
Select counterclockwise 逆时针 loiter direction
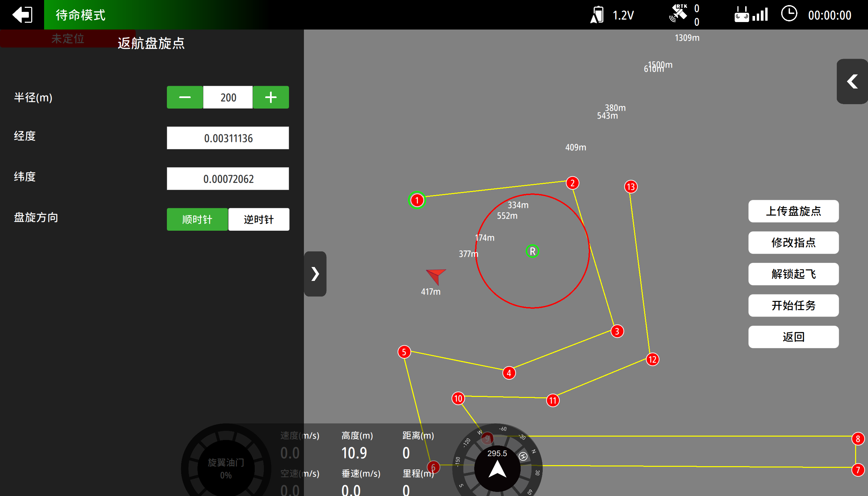pyautogui.click(x=258, y=220)
